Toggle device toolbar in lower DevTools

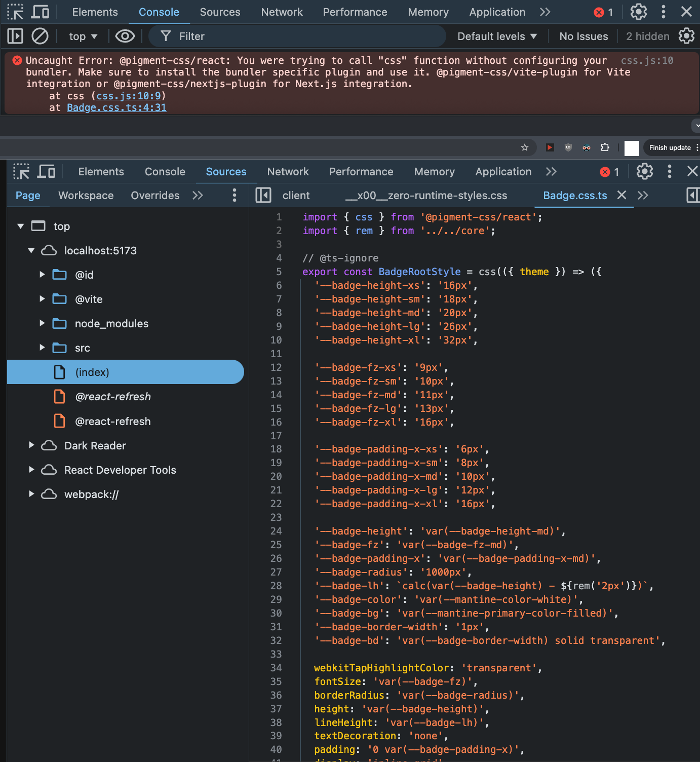pyautogui.click(x=47, y=171)
